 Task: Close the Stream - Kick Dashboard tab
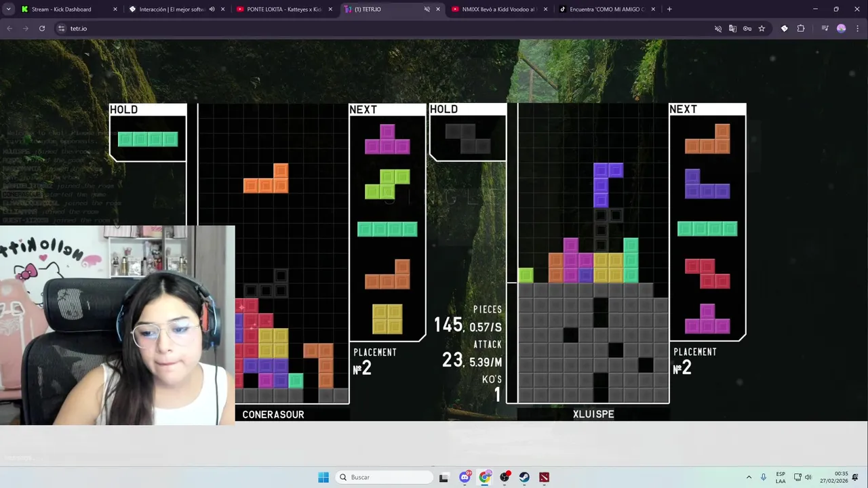[115, 9]
